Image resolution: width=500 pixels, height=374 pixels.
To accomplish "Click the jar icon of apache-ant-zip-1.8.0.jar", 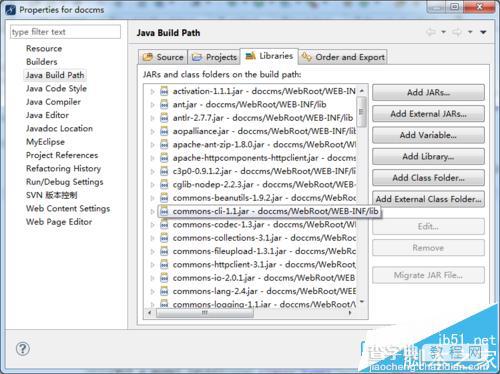I will 164,145.
